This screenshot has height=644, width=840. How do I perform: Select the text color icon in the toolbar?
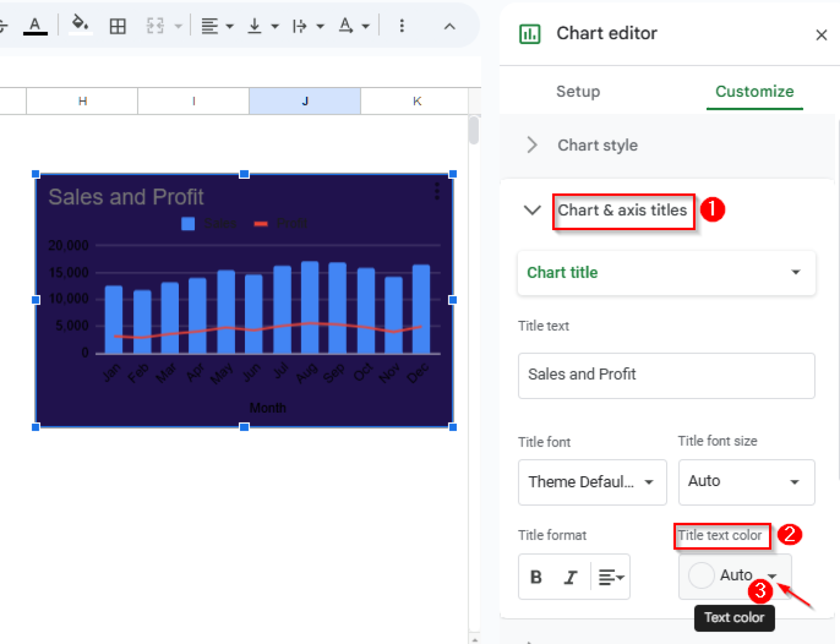(x=36, y=25)
